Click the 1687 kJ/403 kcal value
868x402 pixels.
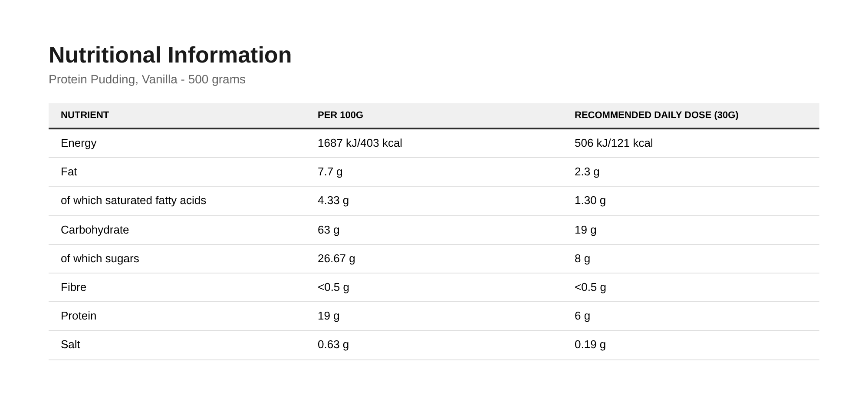tap(360, 143)
